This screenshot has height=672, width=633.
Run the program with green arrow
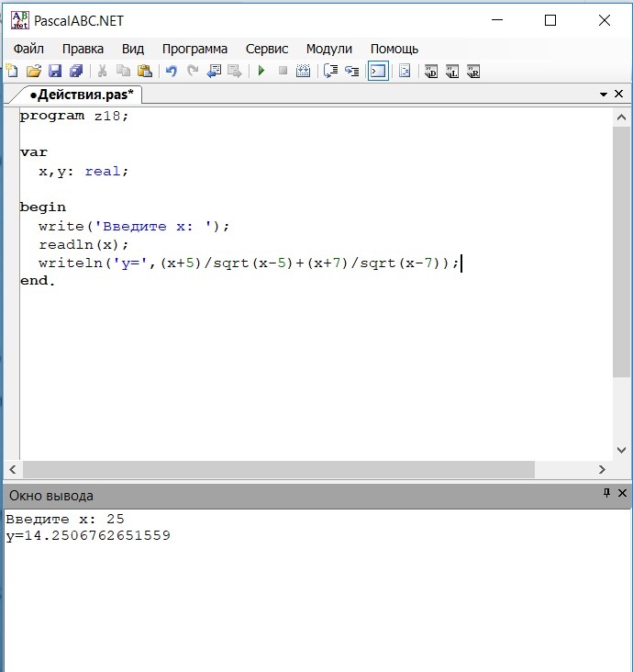tap(261, 71)
